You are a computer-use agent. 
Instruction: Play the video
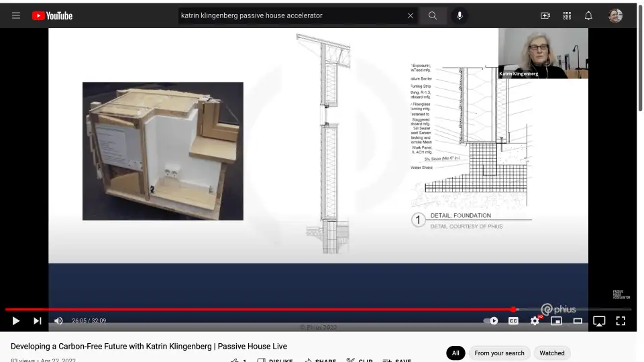coord(16,320)
